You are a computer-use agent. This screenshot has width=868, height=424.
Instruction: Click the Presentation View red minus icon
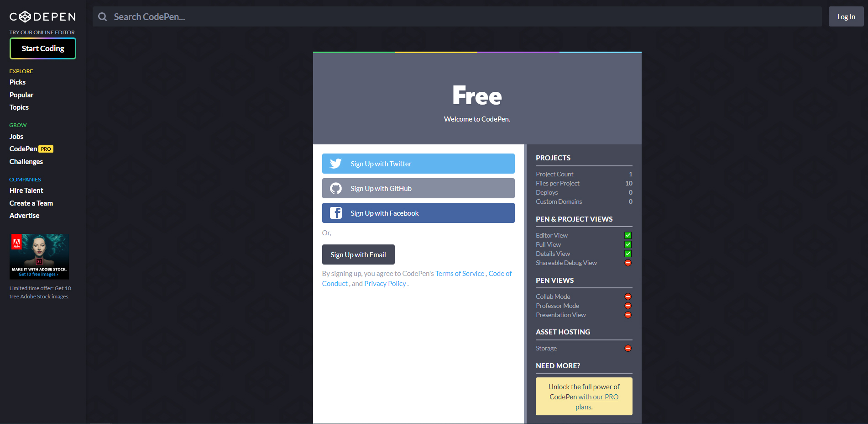[628, 315]
